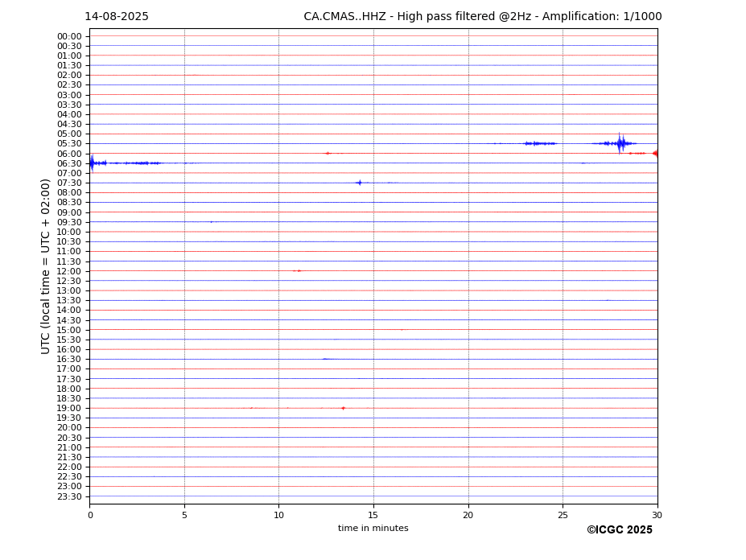Click the ©ICGC 2025 copyright text
Viewport: 746px width, 560px height.
coord(620,530)
